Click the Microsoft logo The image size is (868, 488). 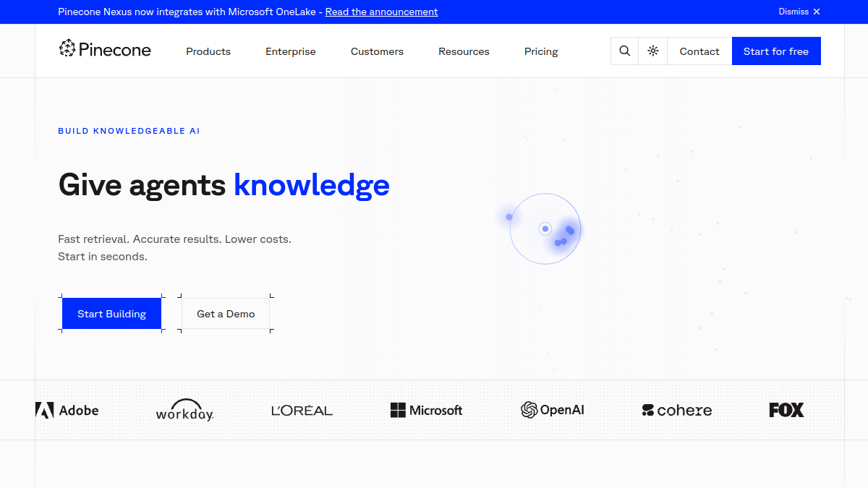click(x=426, y=410)
